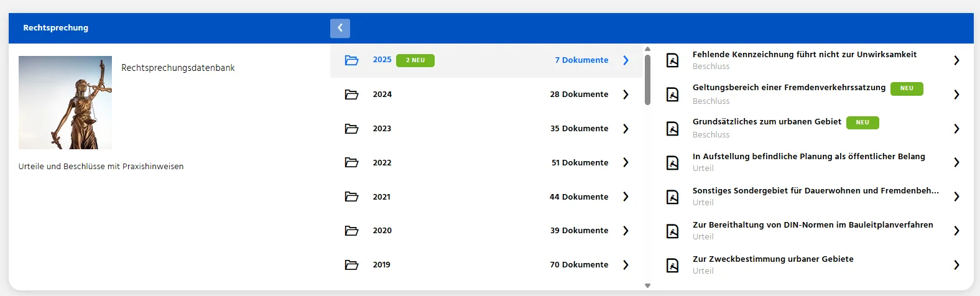The width and height of the screenshot is (980, 296).
Task: Click document icon for Fehlende Kennzeichnung entry
Action: point(672,60)
